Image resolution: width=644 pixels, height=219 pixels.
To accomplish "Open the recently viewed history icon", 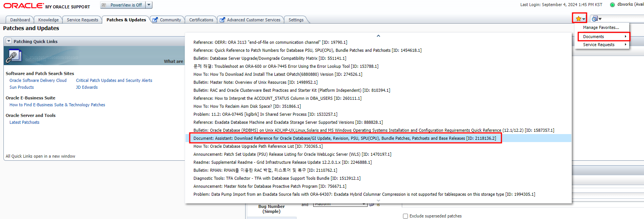I will (596, 19).
